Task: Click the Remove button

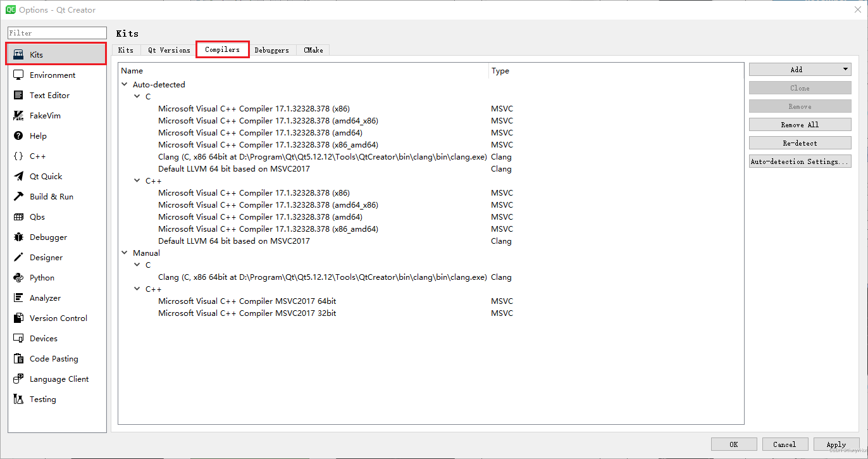Action: [x=800, y=106]
